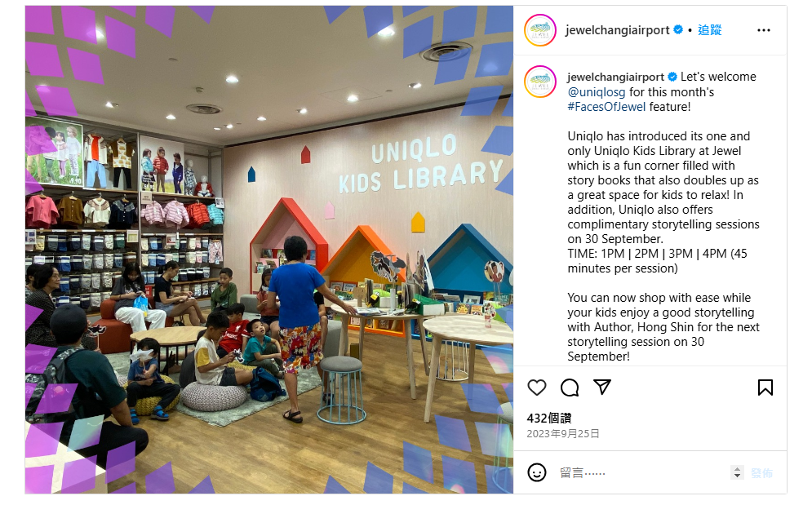Save the post with the bookmark icon

click(x=765, y=388)
